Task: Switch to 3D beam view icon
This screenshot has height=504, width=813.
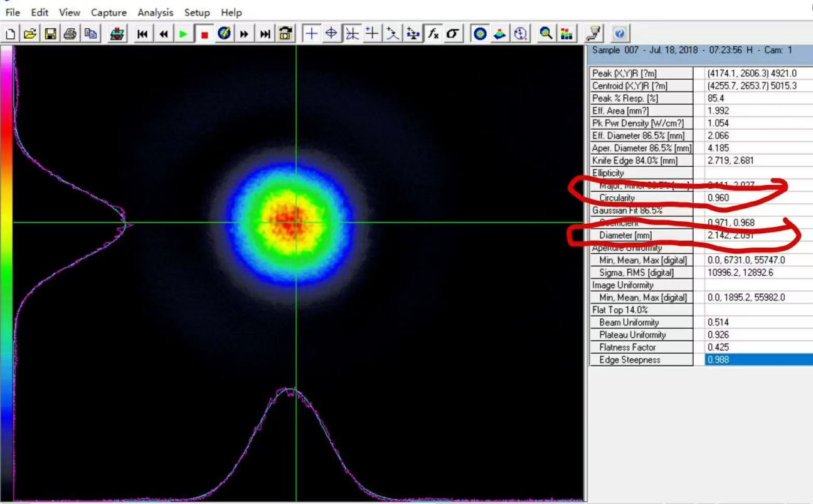Action: (500, 34)
